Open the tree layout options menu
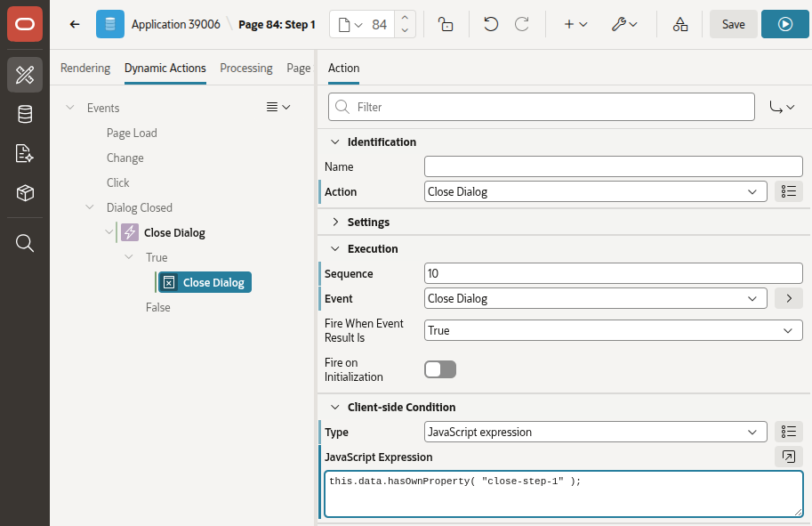 [x=278, y=107]
